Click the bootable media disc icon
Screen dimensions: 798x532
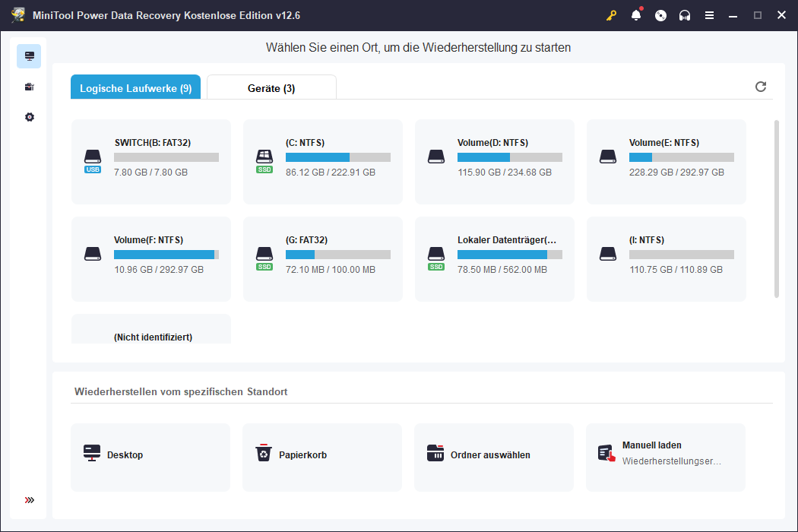660,15
